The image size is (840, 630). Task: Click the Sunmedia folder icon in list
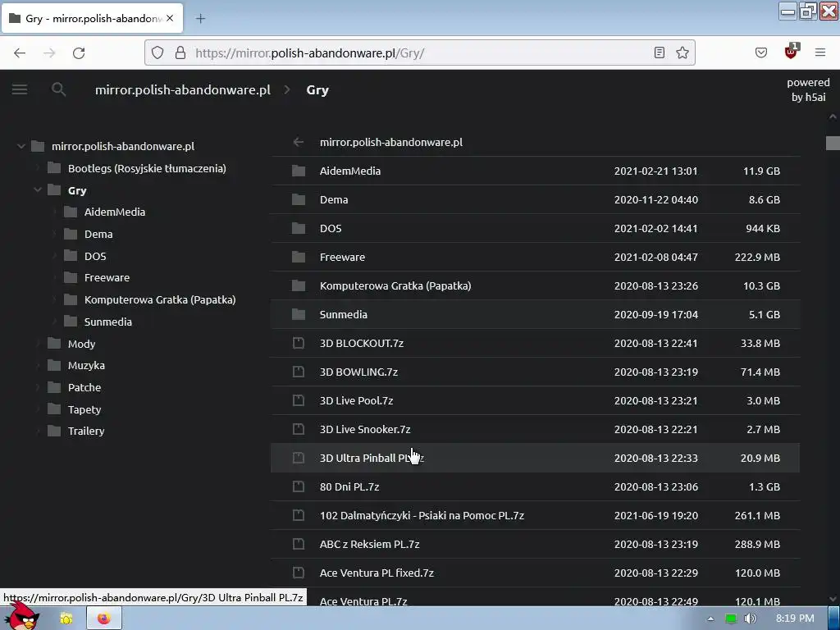299,314
